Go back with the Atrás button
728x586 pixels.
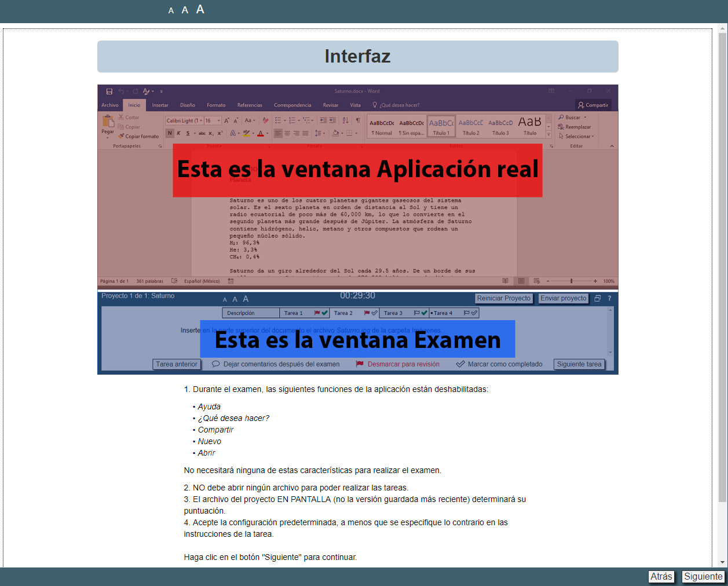(661, 577)
